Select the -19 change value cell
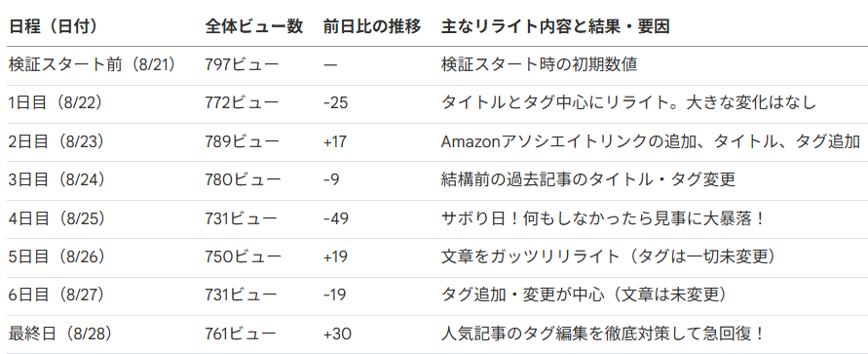 (x=335, y=295)
